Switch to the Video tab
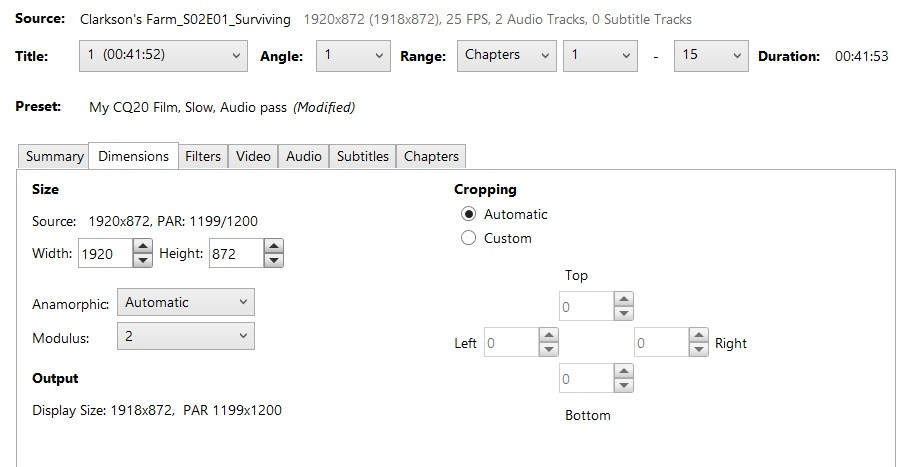The height and width of the screenshot is (467, 906). coord(253,157)
